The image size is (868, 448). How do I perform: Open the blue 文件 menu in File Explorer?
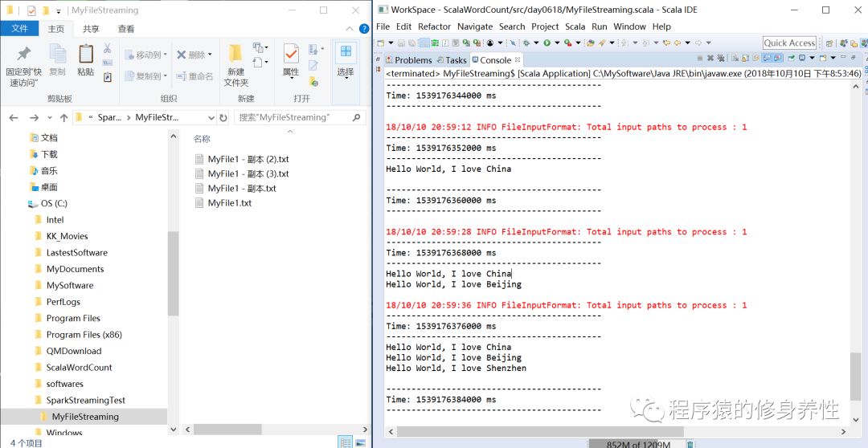[x=19, y=29]
